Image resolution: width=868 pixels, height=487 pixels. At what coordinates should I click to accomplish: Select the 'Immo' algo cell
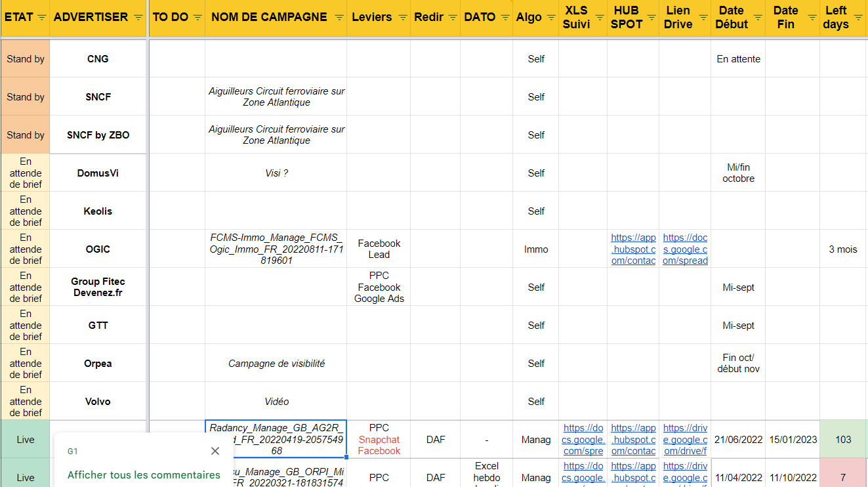[536, 249]
